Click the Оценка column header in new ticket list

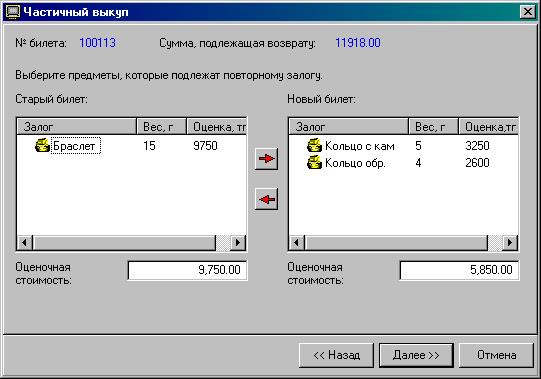click(x=488, y=127)
